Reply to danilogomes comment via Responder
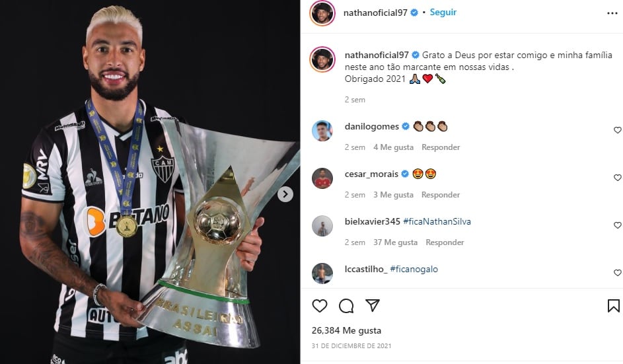 [x=441, y=147]
